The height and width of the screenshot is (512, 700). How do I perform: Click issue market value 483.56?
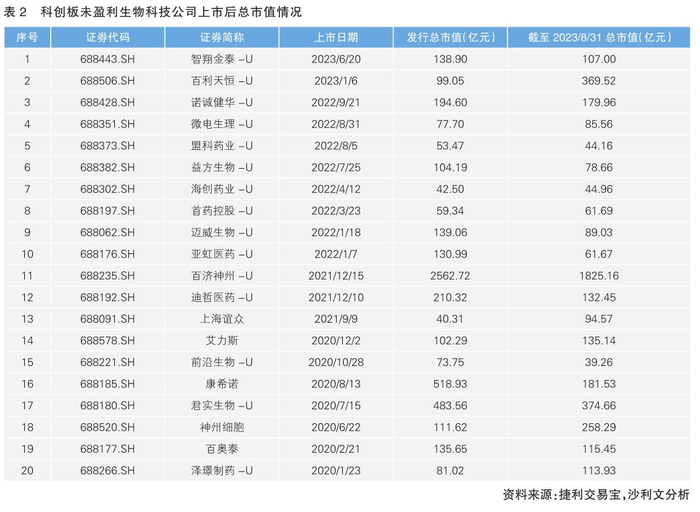click(450, 406)
